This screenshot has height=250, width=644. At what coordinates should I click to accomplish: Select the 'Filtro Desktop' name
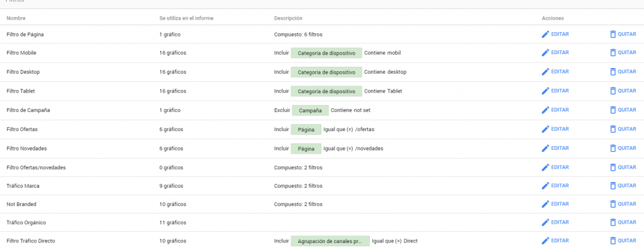(23, 72)
